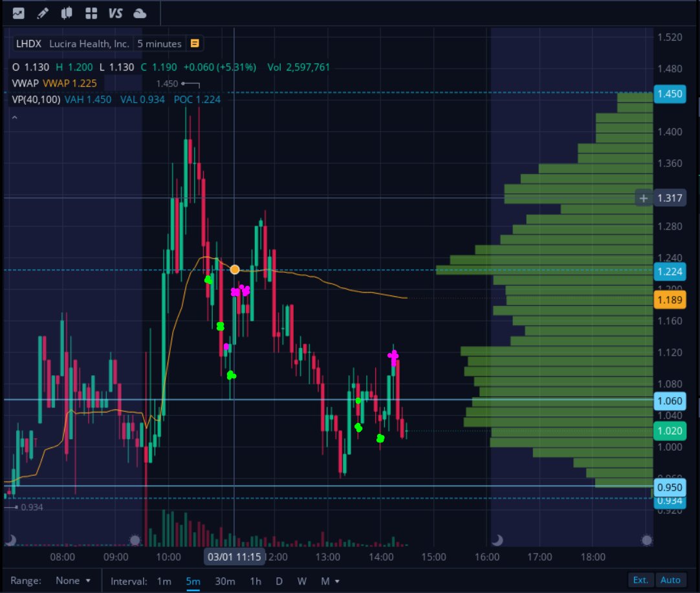
Task: Click the 0.950 horizontal line price tag
Action: (670, 487)
